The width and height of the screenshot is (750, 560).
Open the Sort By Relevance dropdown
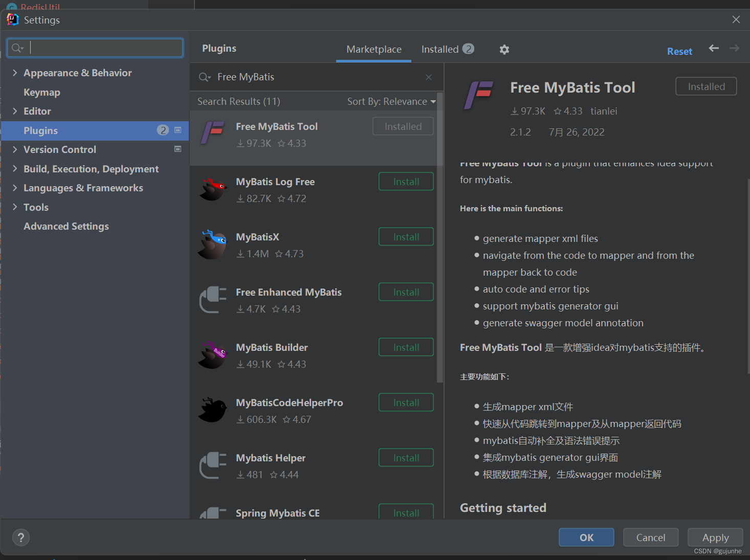[x=391, y=101]
